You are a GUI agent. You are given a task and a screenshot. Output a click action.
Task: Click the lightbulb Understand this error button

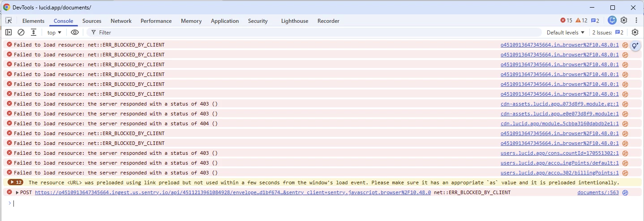click(635, 46)
